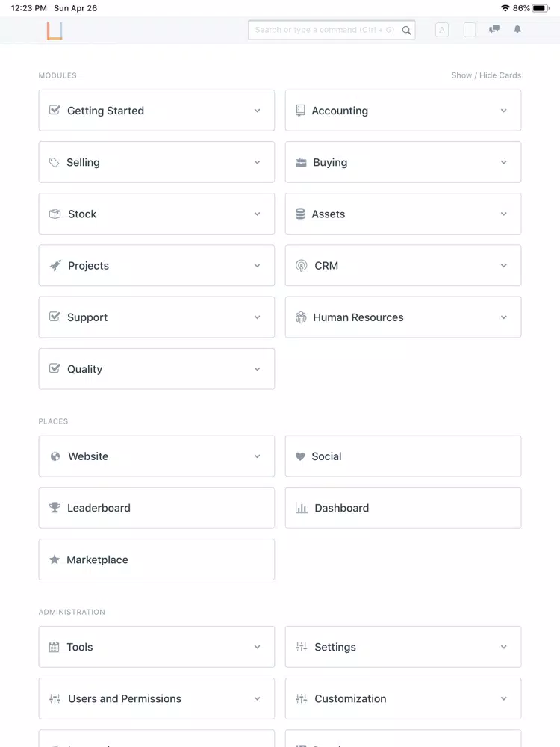Open the user avatar A menu
Viewport: 560px width, 747px height.
click(x=442, y=30)
